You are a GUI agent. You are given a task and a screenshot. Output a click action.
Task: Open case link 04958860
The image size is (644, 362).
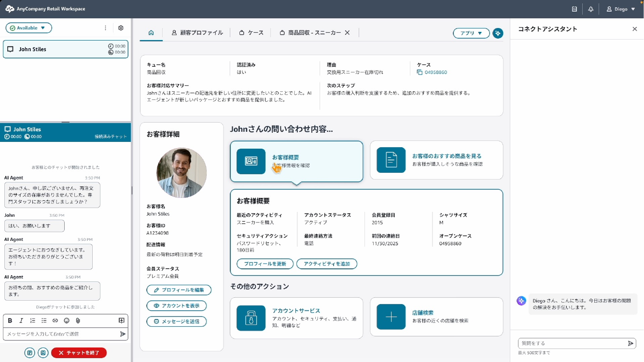(x=436, y=72)
